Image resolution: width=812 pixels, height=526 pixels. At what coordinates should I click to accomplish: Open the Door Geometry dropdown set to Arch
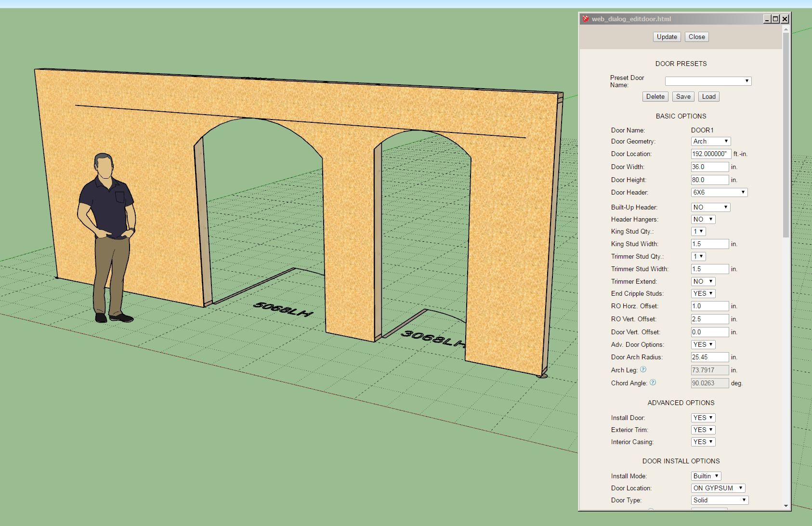point(711,141)
